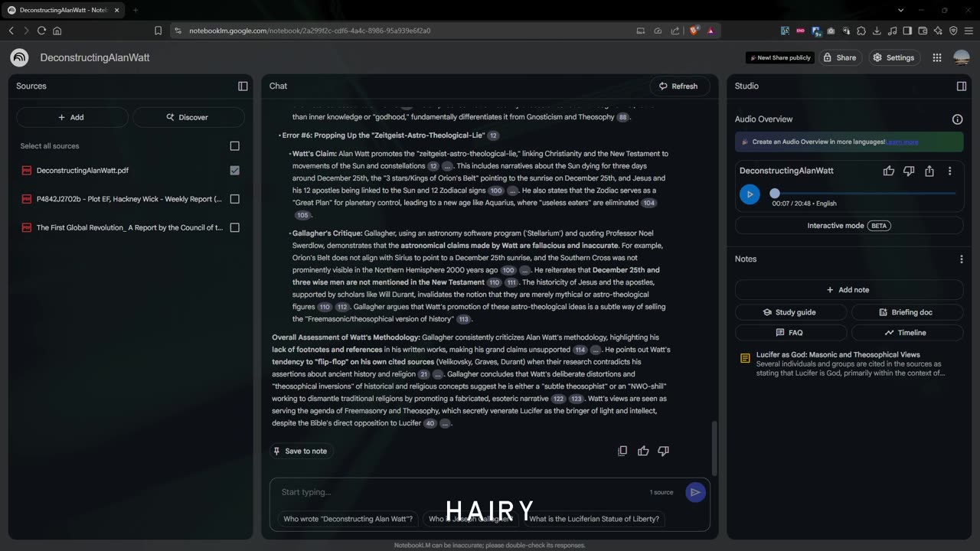Open Google apps grid
This screenshot has width=980, height=551.
[937, 57]
